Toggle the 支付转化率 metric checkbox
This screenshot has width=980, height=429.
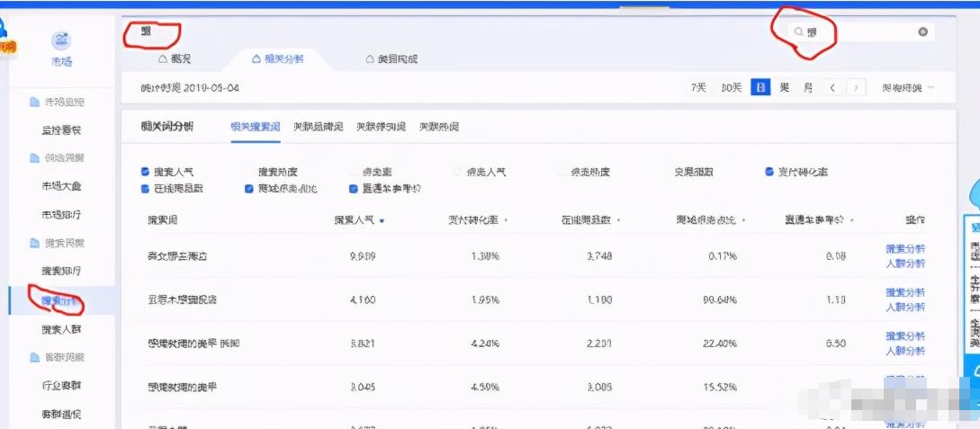pos(769,172)
